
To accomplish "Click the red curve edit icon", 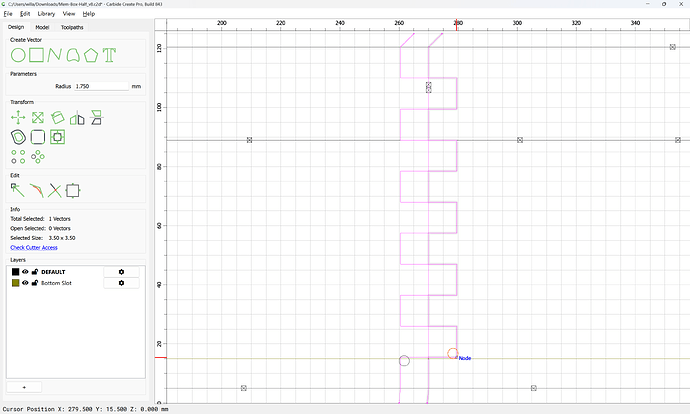I will pos(37,191).
